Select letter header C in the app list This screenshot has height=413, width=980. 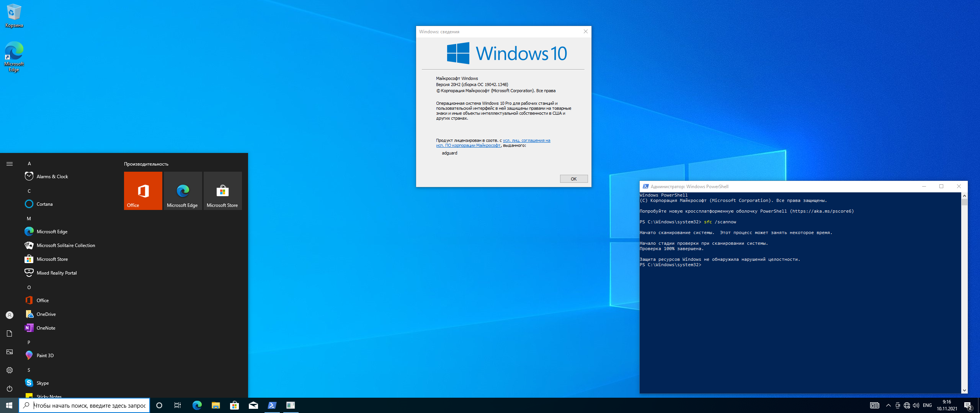[x=29, y=191]
